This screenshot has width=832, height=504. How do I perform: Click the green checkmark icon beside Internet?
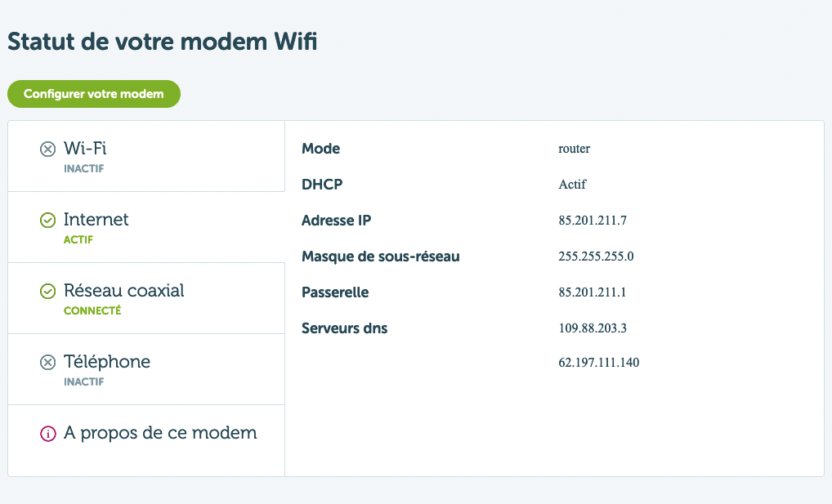click(x=47, y=221)
